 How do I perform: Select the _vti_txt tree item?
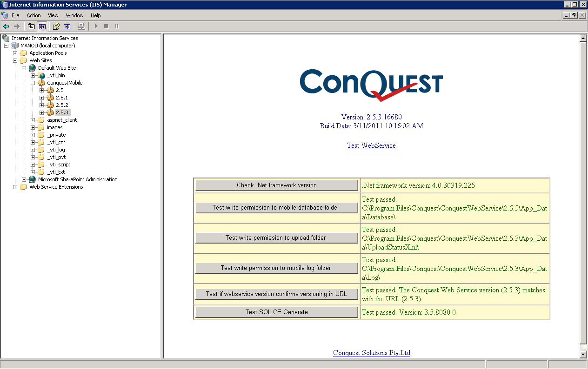point(56,172)
